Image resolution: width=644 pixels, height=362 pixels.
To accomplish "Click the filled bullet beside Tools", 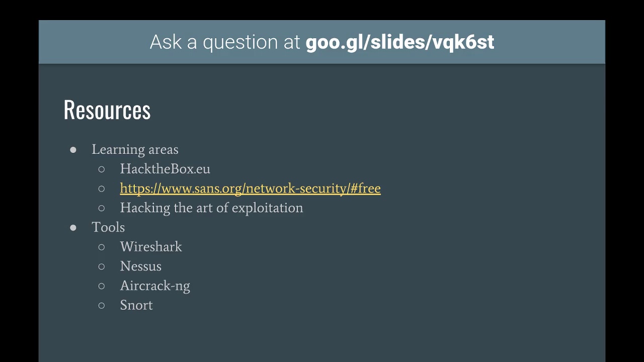I will pyautogui.click(x=73, y=228).
